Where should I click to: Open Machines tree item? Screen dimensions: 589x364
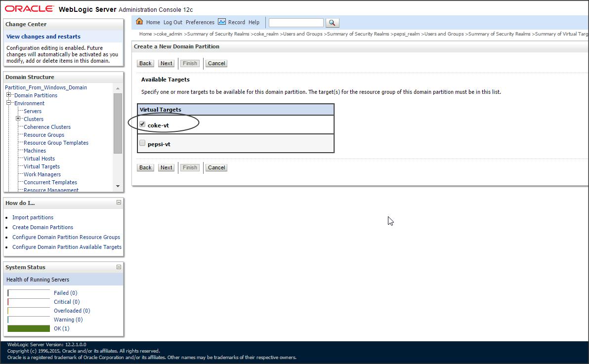click(35, 150)
